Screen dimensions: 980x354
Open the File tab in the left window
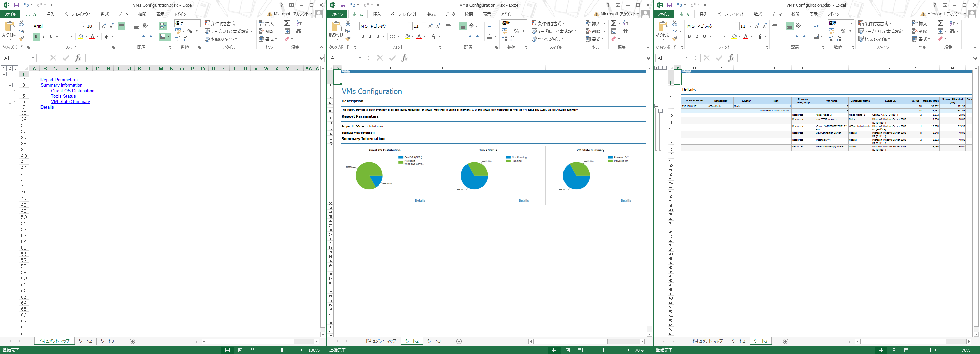coord(10,14)
